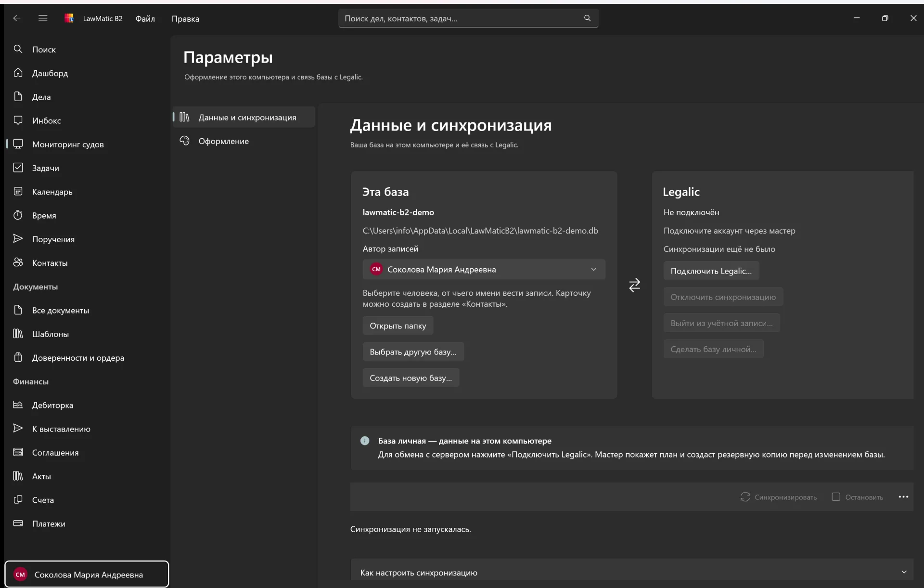The height and width of the screenshot is (588, 924).
Task: Expand Как настроить синхронизацию section
Action: click(x=632, y=572)
